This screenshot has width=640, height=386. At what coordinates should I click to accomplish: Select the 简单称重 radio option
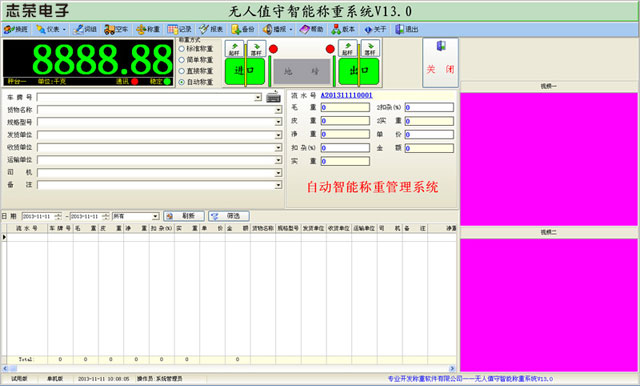pyautogui.click(x=182, y=60)
